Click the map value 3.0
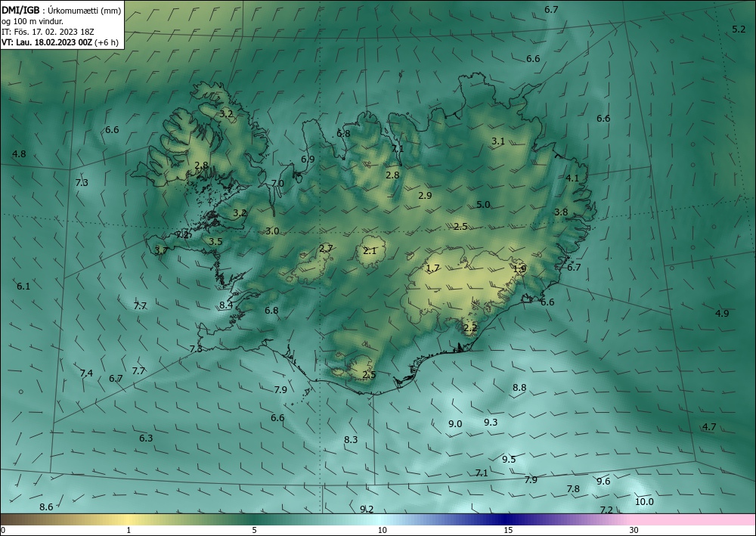756x536 pixels. point(272,231)
